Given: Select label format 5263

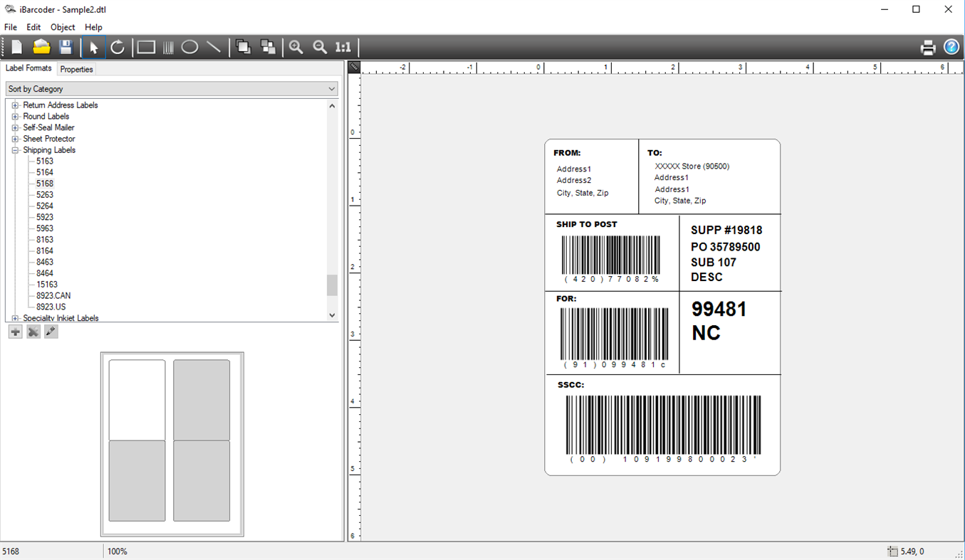Looking at the screenshot, I should (45, 195).
